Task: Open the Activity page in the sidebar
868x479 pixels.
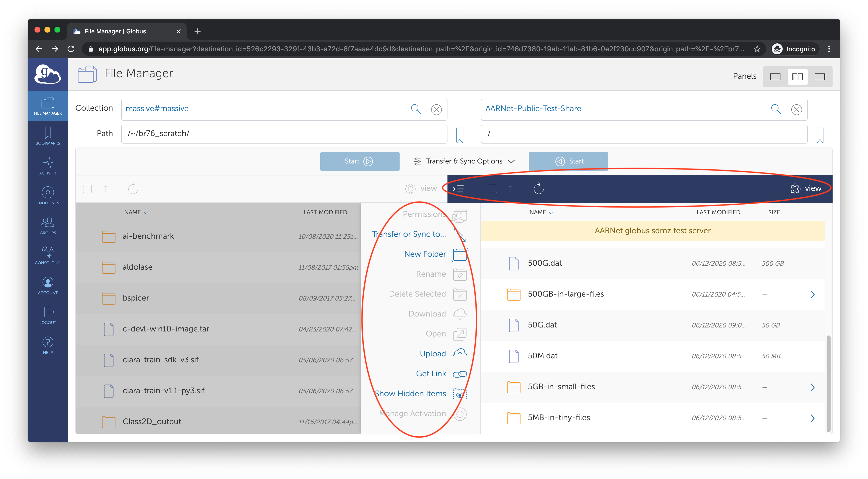Action: pyautogui.click(x=47, y=166)
